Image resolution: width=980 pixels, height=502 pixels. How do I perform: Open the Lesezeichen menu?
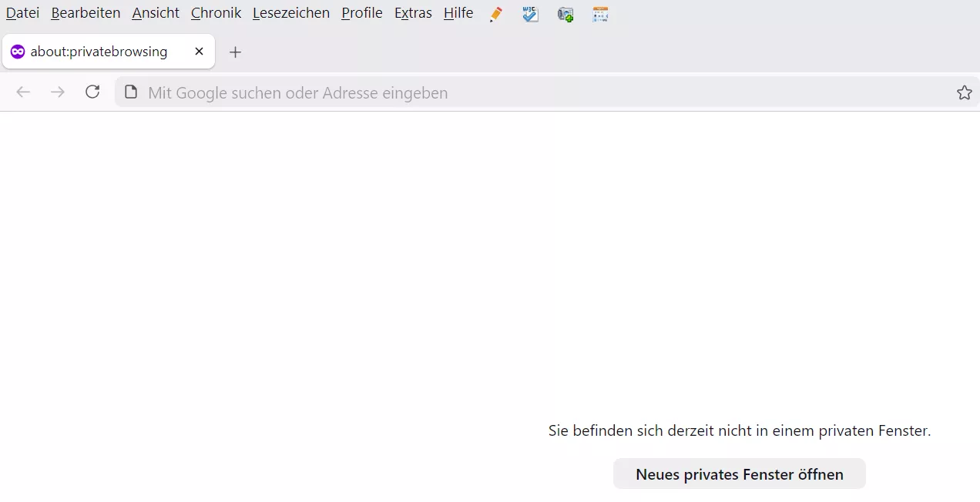pos(291,13)
